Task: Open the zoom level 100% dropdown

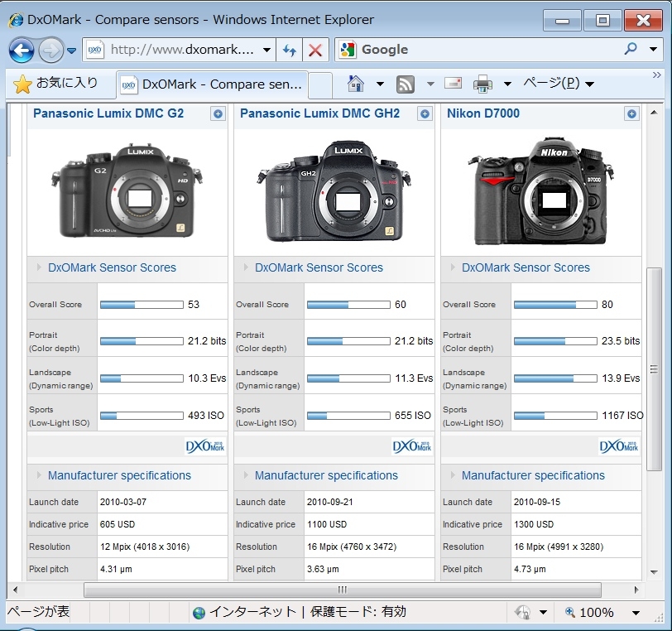Action: pos(636,613)
